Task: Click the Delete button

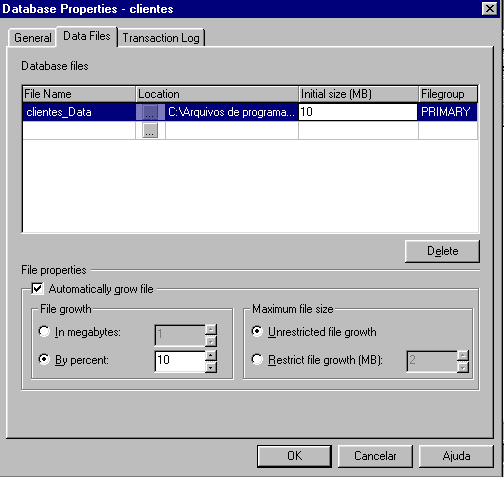Action: coord(442,251)
